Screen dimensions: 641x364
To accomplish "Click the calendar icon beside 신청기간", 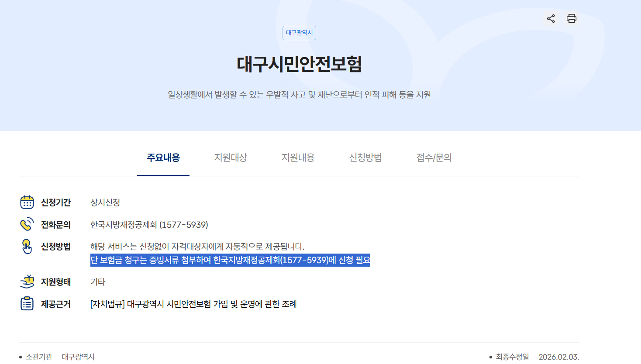I will tap(27, 202).
